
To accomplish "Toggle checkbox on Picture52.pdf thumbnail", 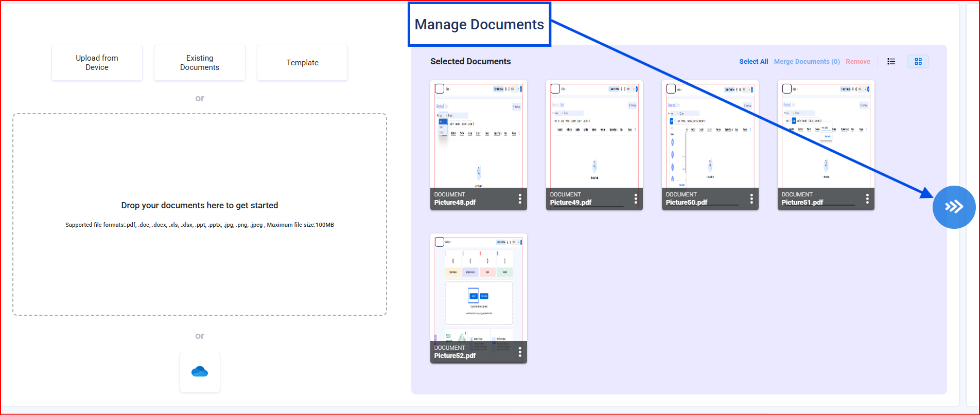I will tap(440, 242).
